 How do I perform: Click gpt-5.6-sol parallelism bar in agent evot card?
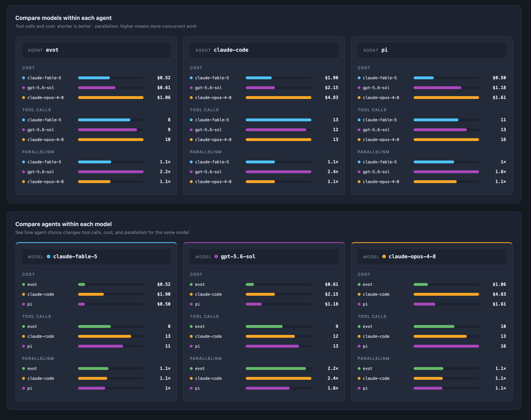111,172
